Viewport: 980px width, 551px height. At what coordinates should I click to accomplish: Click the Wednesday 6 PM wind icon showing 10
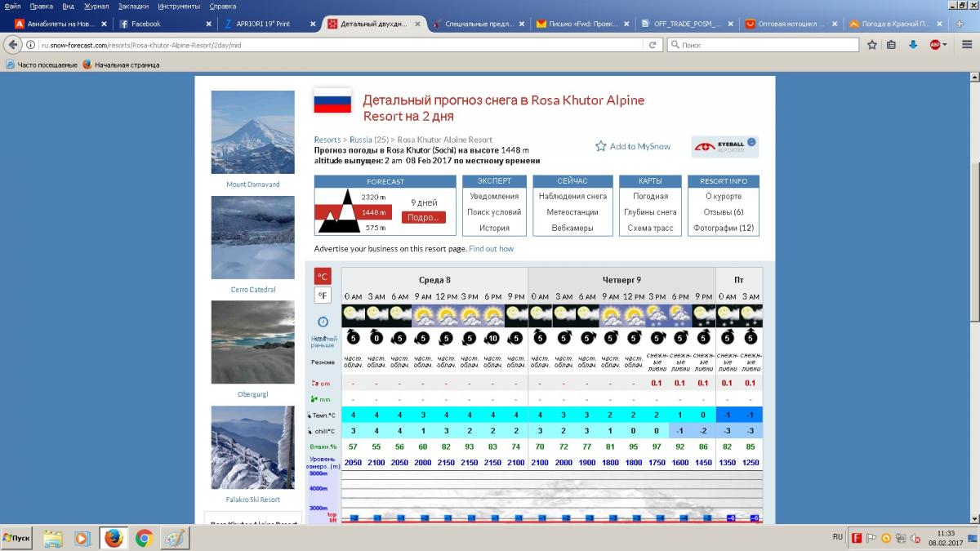492,337
